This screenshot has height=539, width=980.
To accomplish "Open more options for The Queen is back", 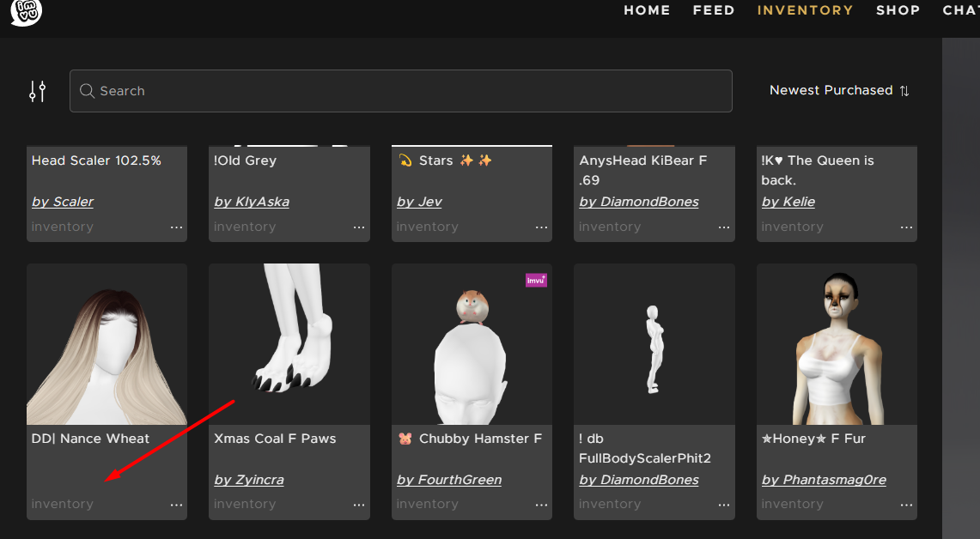I will click(906, 227).
